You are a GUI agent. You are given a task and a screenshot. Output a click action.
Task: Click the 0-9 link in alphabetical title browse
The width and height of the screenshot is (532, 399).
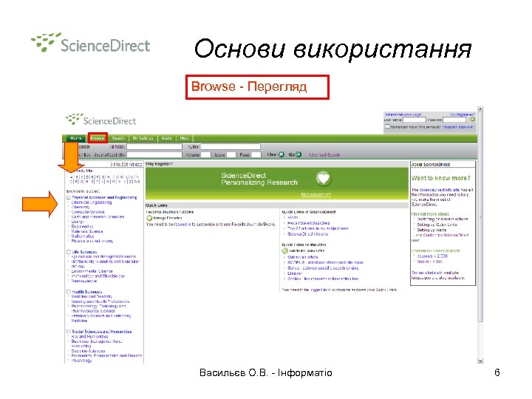137,182
